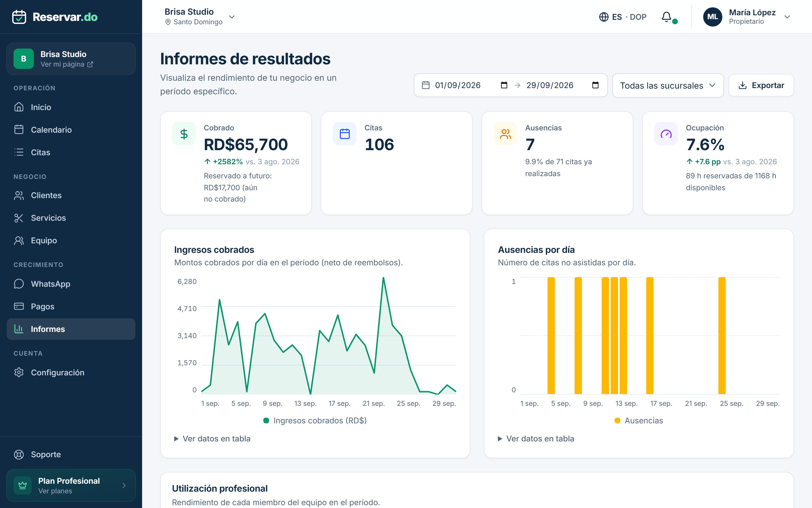
Task: Click external link icon next to Ver mi página
Action: click(x=90, y=64)
